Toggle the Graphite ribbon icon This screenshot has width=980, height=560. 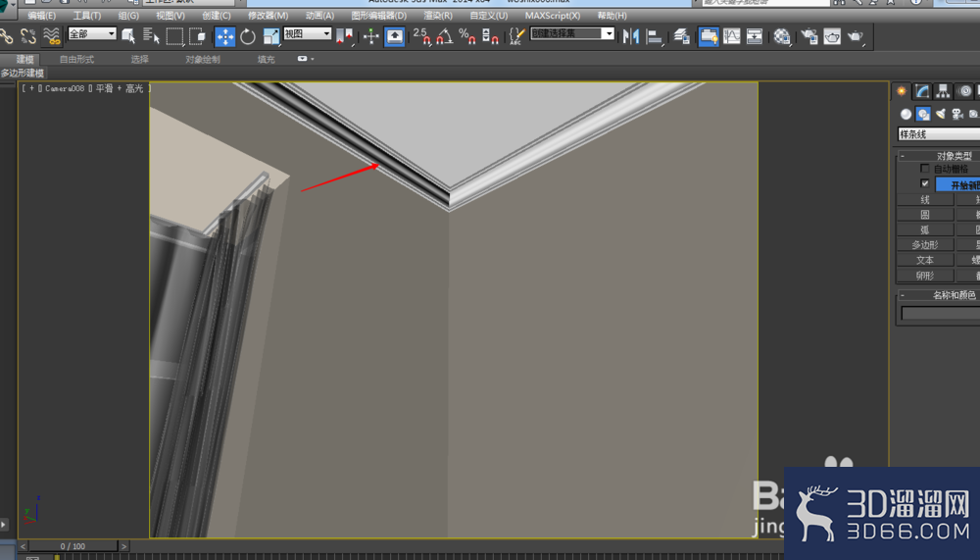[x=709, y=37]
